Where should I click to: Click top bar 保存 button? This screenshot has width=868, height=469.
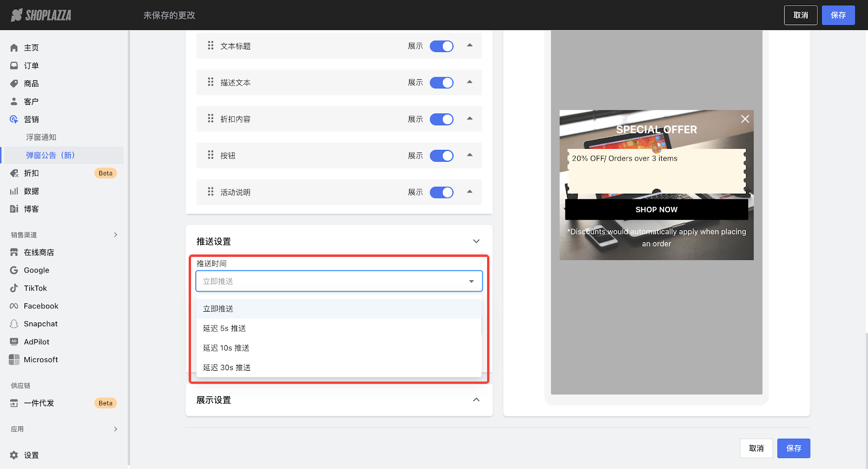[x=838, y=15]
